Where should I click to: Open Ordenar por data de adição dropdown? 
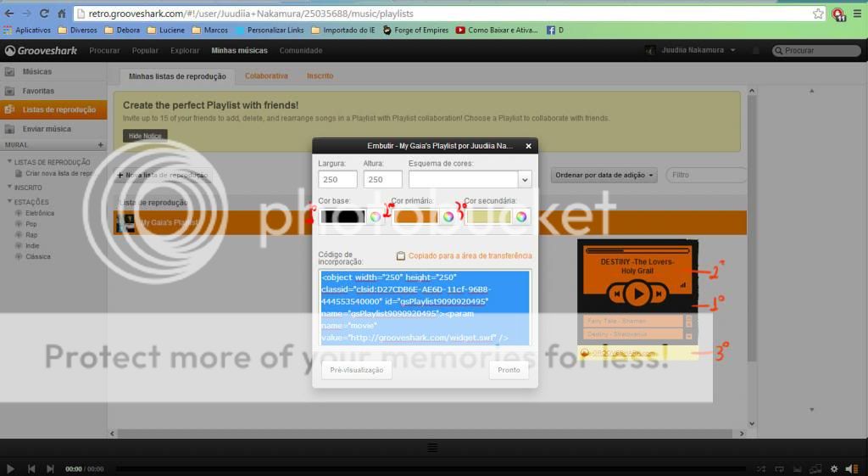pos(604,176)
